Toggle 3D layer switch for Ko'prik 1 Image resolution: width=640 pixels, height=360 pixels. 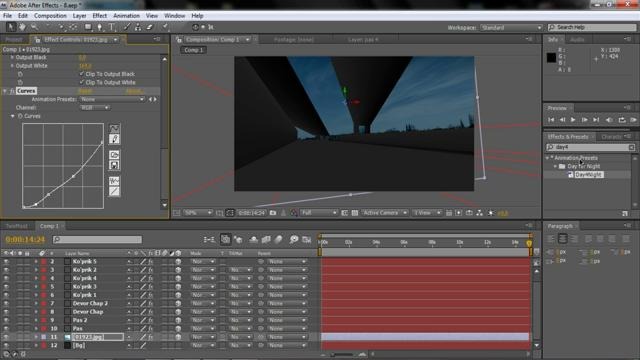tap(178, 295)
